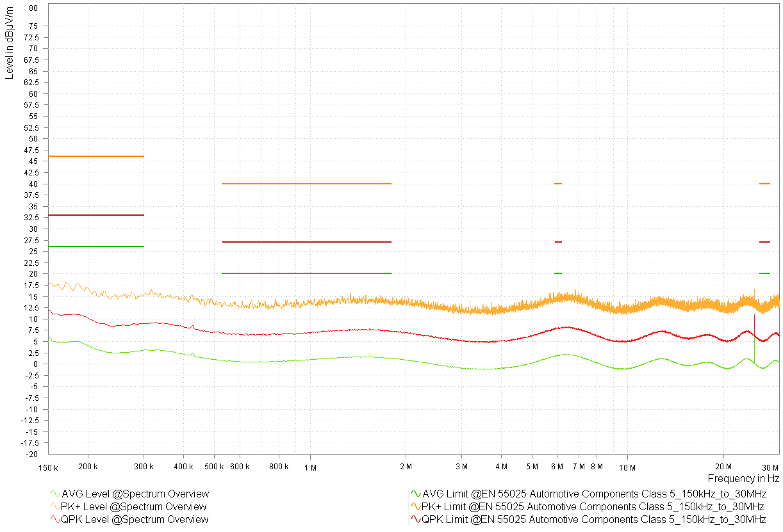Select the QPK Level @Spectrum Overview legend text
The width and height of the screenshot is (783, 532).
135,520
